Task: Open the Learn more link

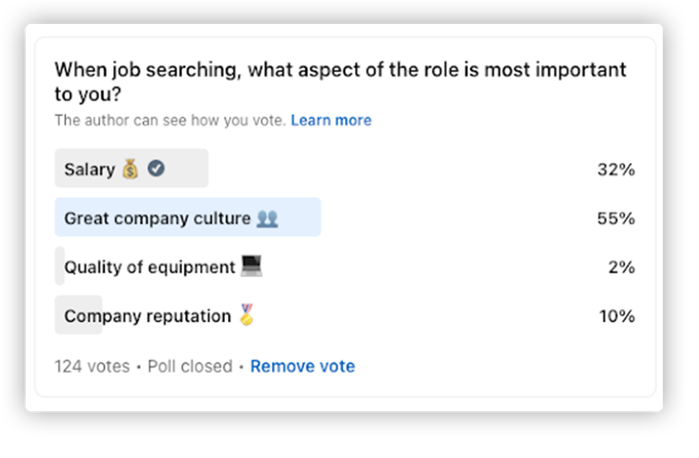Action: coord(331,120)
